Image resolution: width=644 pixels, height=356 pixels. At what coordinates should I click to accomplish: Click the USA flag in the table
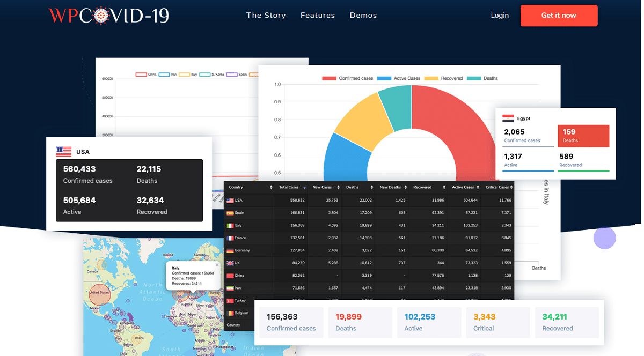[x=230, y=201]
